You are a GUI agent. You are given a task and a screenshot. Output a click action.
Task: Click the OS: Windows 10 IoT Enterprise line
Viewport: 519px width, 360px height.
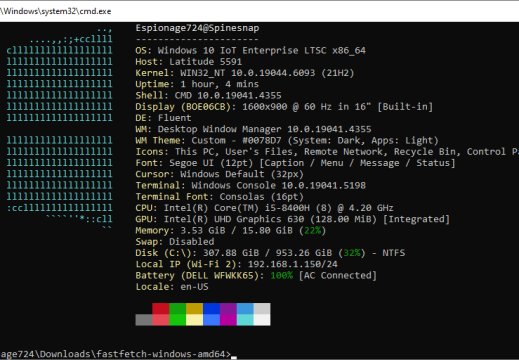click(x=250, y=51)
